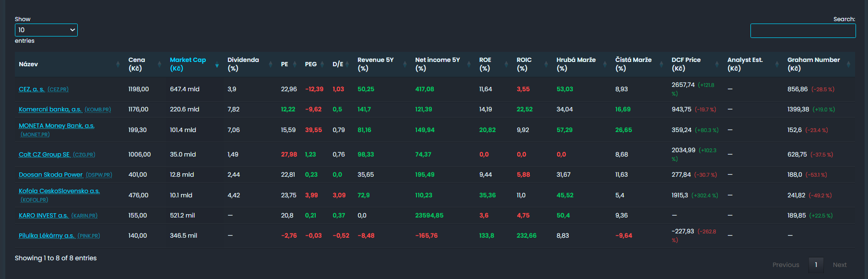Open the CEZ, a. s. stock link
The width and height of the screenshot is (868, 279).
click(32, 89)
